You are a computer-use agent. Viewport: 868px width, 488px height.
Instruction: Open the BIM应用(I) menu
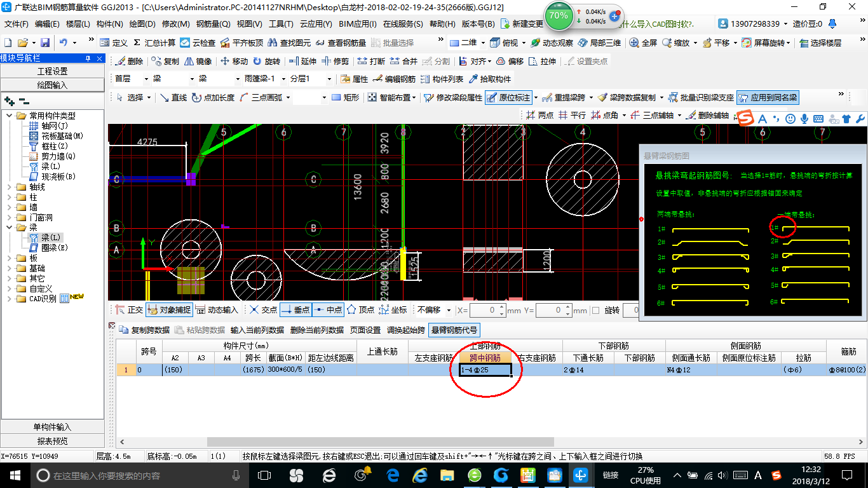click(358, 24)
